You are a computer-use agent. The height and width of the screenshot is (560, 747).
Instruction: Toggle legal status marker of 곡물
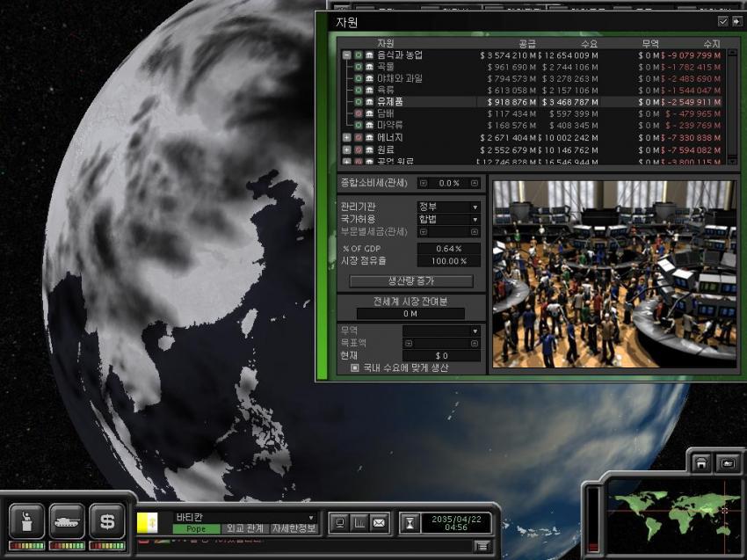pyautogui.click(x=359, y=67)
